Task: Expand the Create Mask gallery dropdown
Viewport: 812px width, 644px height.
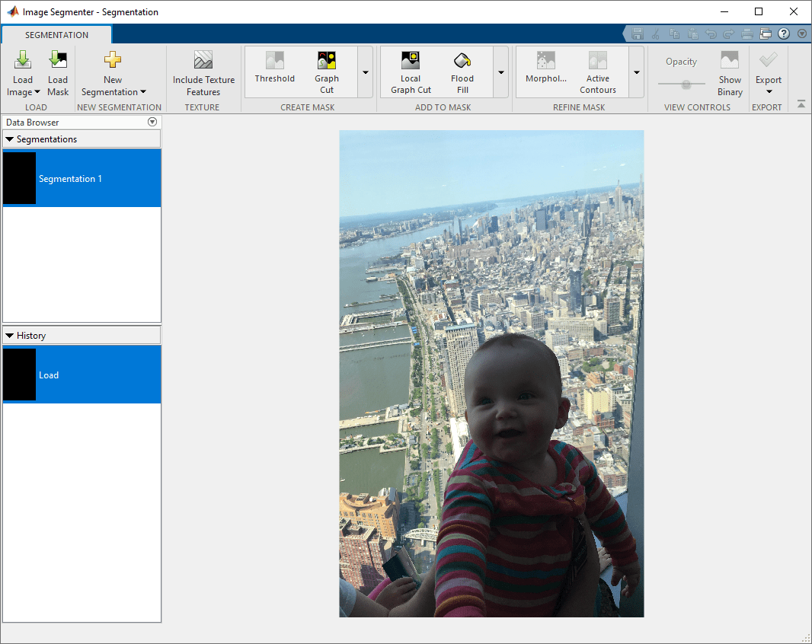Action: click(x=366, y=72)
